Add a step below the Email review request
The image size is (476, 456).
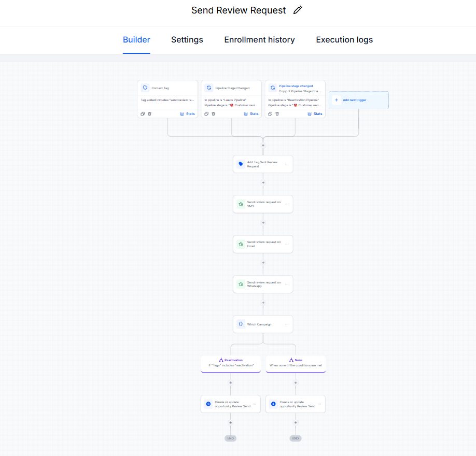click(x=263, y=263)
